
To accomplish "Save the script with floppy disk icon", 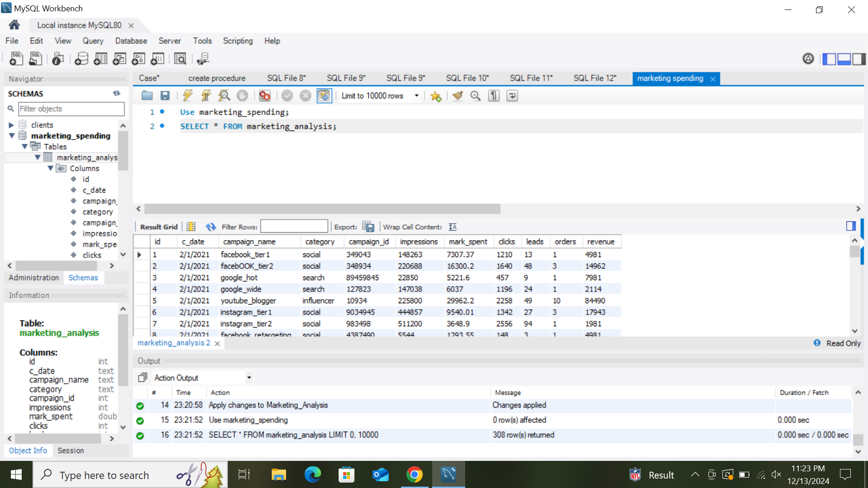I will tap(165, 96).
